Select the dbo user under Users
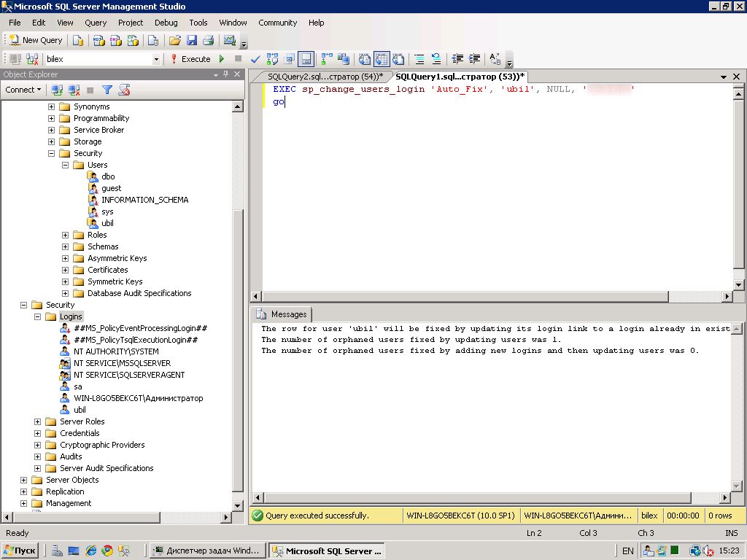 pos(108,176)
